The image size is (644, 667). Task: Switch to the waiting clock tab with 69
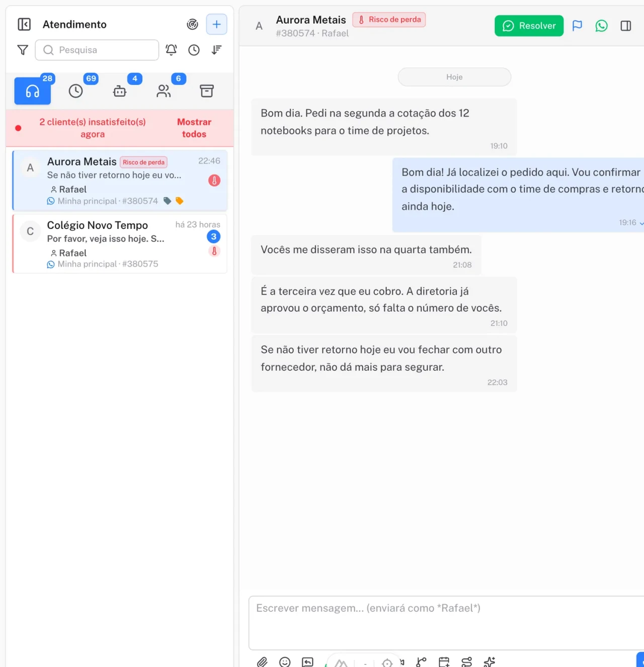76,91
